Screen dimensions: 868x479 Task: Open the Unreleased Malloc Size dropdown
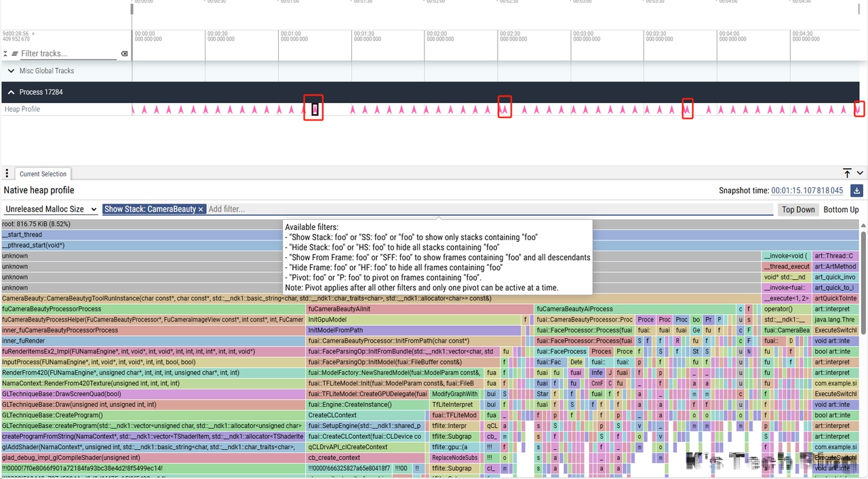coord(50,210)
